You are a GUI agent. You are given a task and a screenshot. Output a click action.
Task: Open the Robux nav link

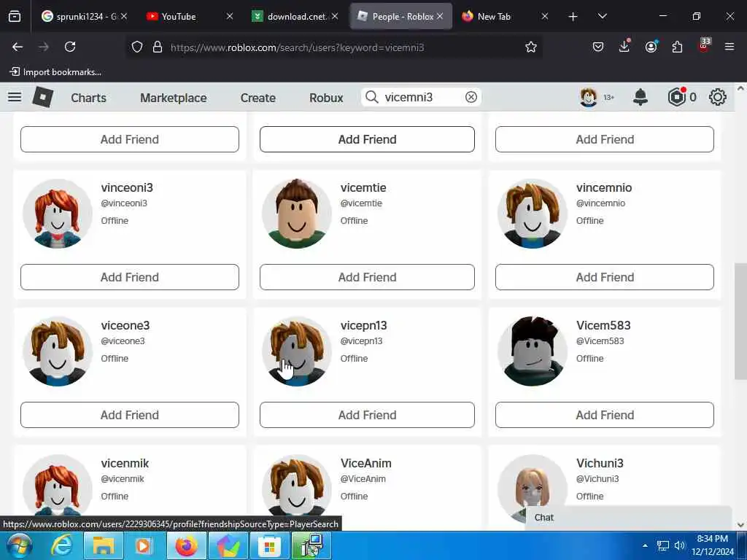pyautogui.click(x=326, y=98)
